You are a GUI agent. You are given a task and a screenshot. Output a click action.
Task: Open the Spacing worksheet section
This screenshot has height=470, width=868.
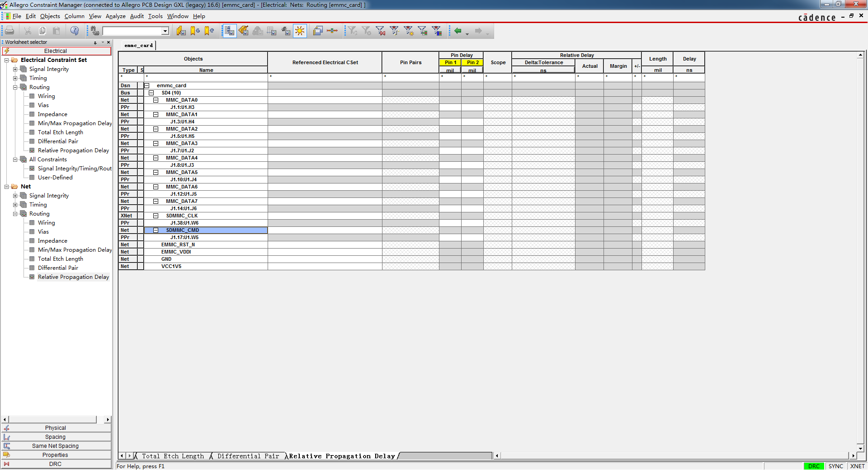[56, 437]
